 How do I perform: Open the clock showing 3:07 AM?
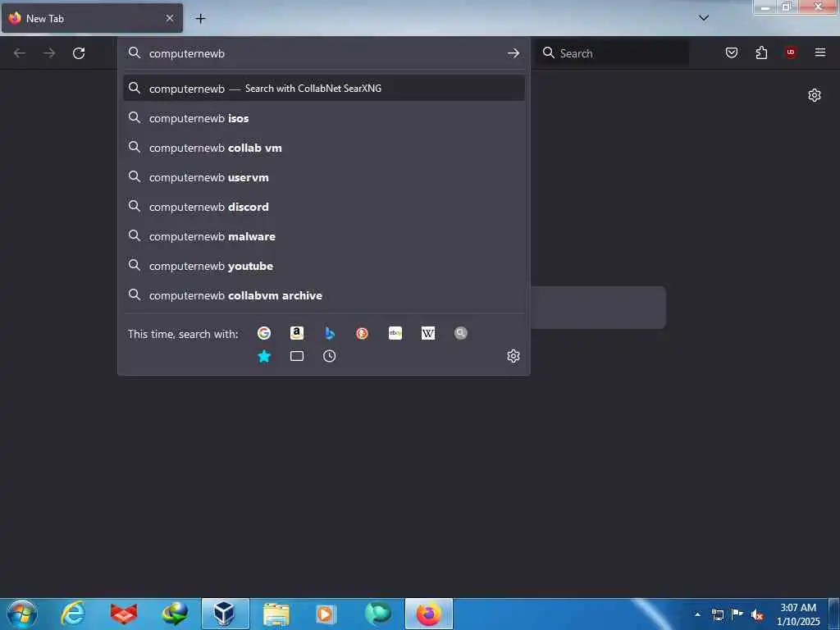pyautogui.click(x=798, y=614)
